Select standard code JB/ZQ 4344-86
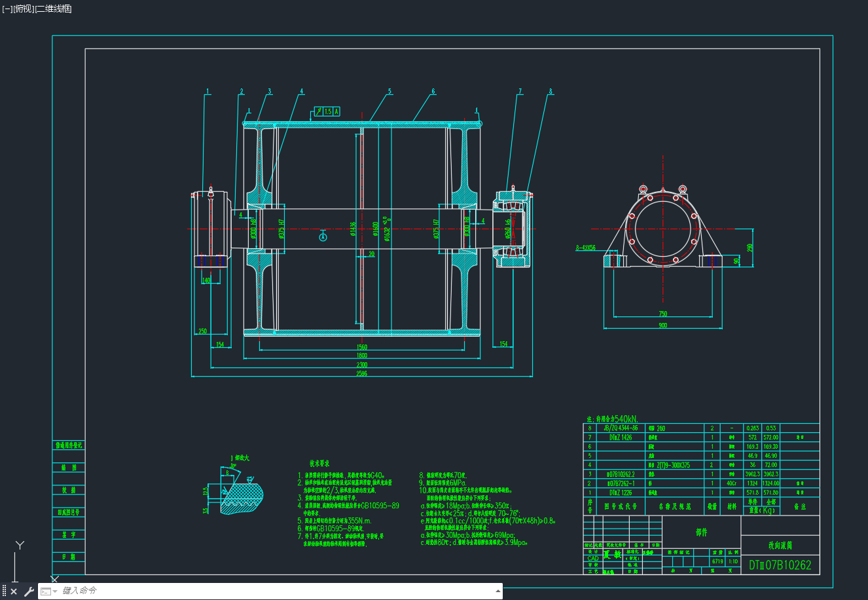 pos(620,428)
